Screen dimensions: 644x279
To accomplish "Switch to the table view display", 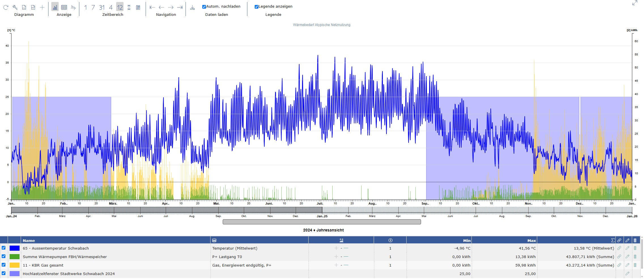I will (x=64, y=7).
